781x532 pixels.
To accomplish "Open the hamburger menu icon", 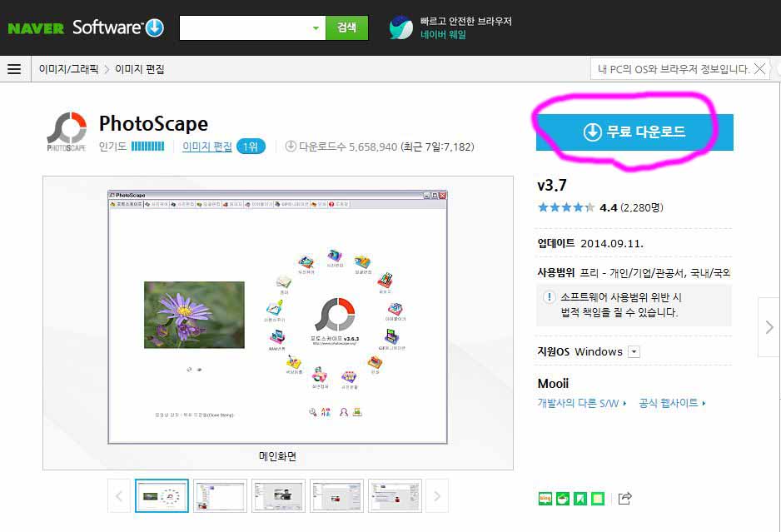I will point(14,69).
